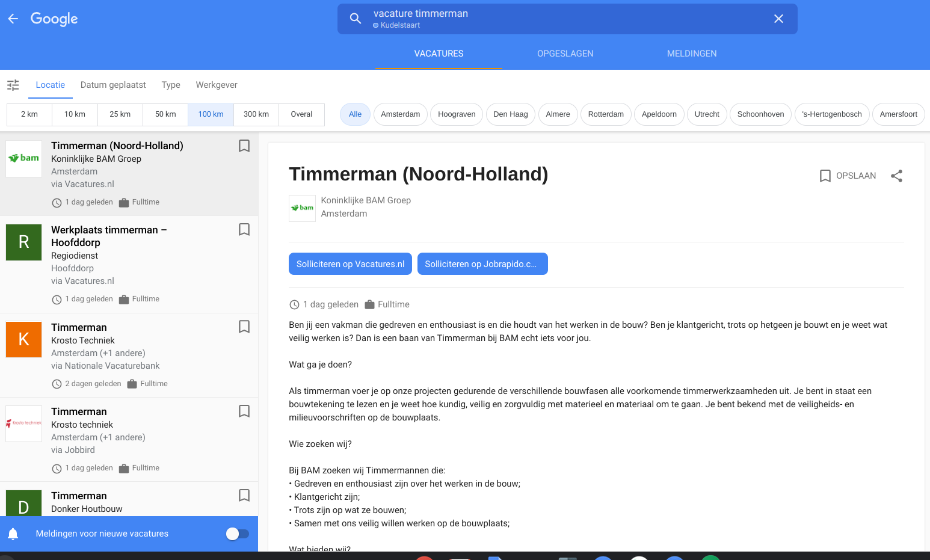
Task: Click the bam logo in the detail panel
Action: click(302, 208)
